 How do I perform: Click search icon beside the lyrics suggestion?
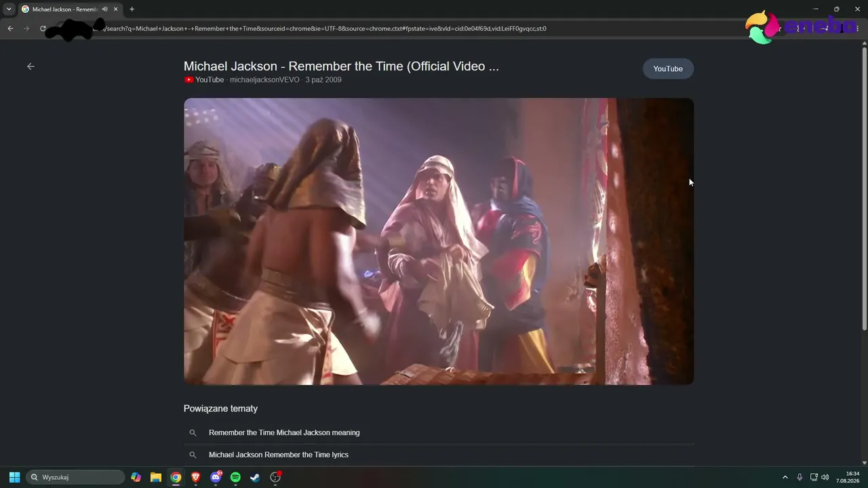click(193, 455)
